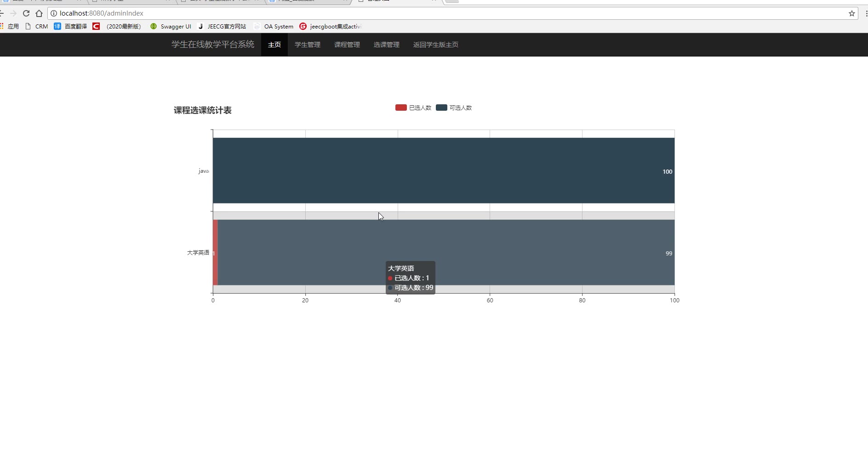Viewport: 868px width, 465px height.
Task: Click the 大学英语 bar showing 99
Action: [446, 252]
